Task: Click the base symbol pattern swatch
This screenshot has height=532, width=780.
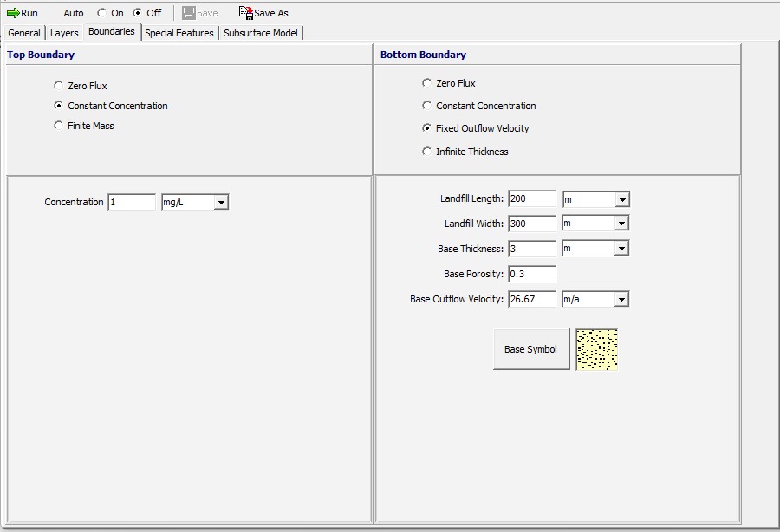Action: point(596,349)
